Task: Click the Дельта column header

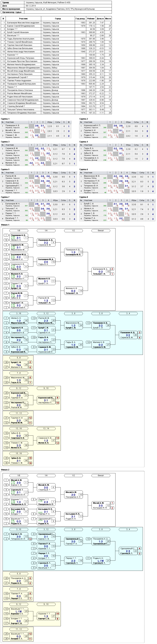Action: (100, 19)
